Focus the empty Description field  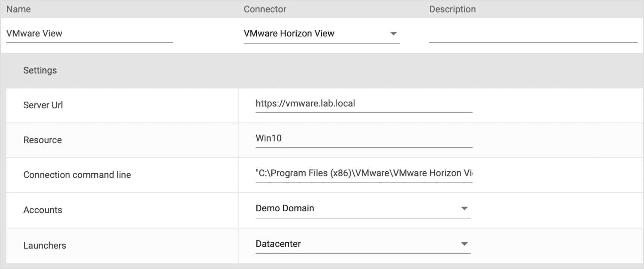coord(533,34)
